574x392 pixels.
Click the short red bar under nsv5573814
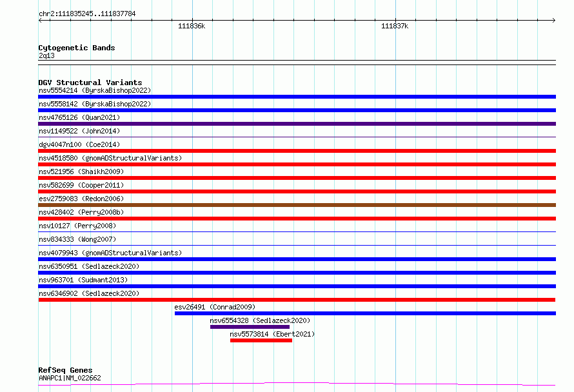[261, 340]
